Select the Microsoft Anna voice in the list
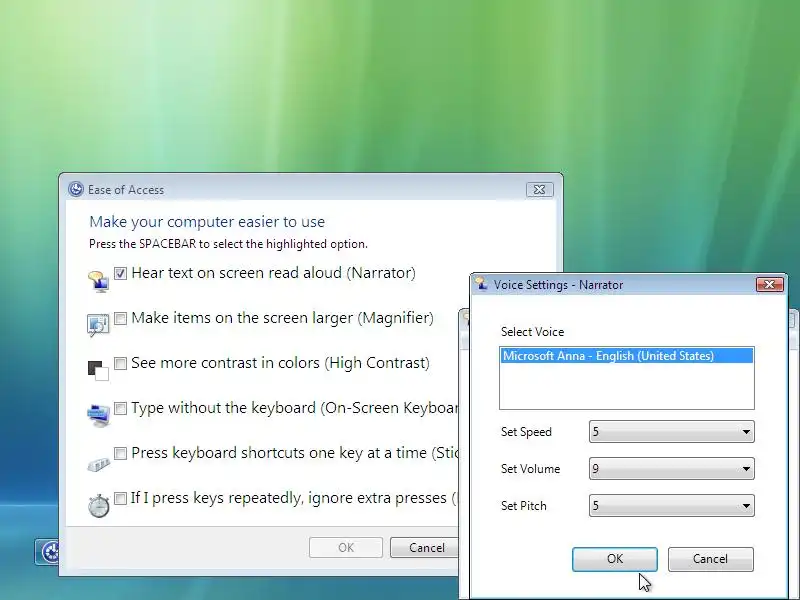Image resolution: width=800 pixels, height=600 pixels. [627, 356]
